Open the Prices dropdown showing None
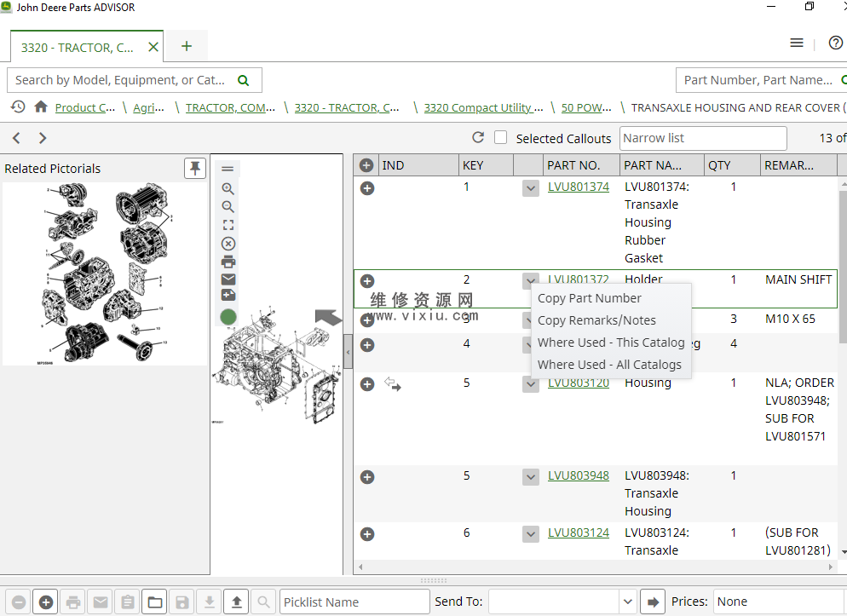The width and height of the screenshot is (847, 616). [780, 602]
